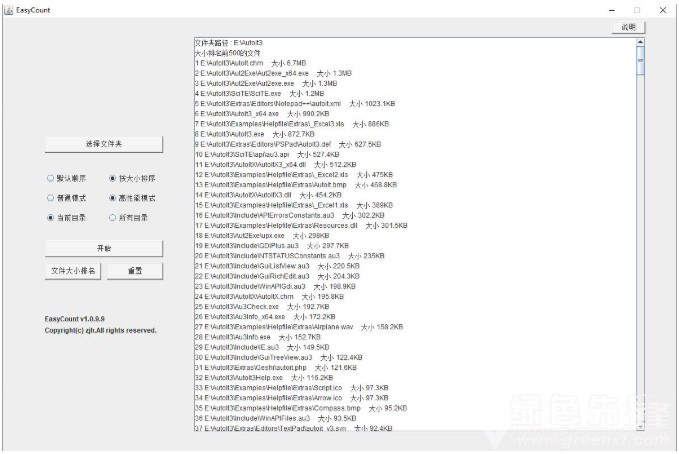Close the EasyCount window

point(663,10)
